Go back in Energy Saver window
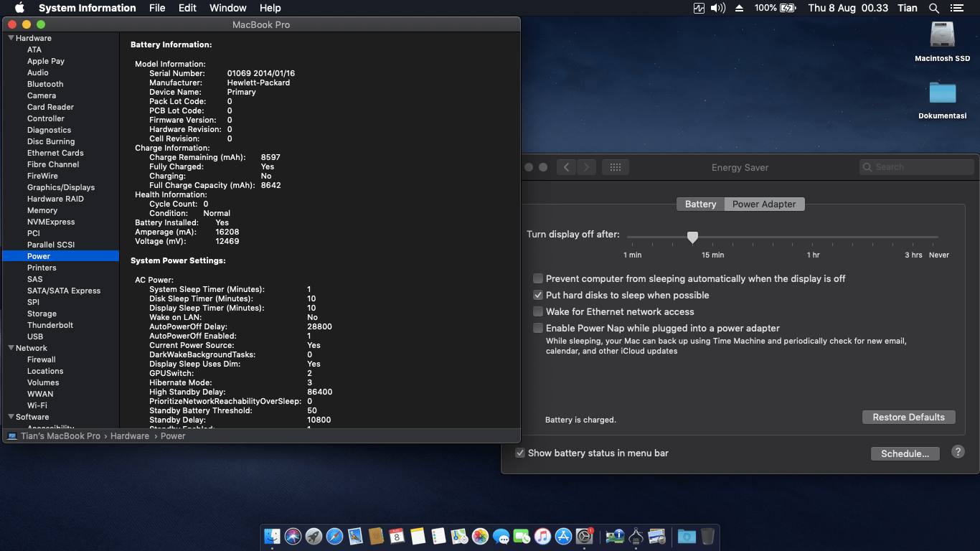Viewport: 980px width, 551px height. 567,167
